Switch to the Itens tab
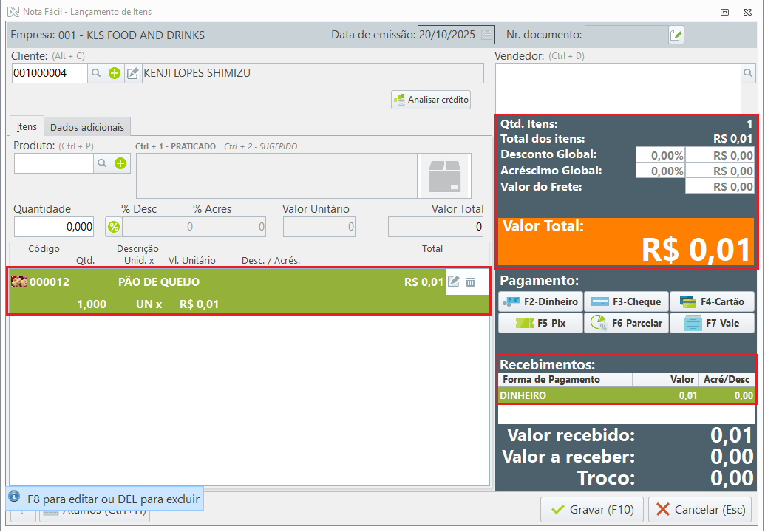This screenshot has height=532, width=765. 27,127
